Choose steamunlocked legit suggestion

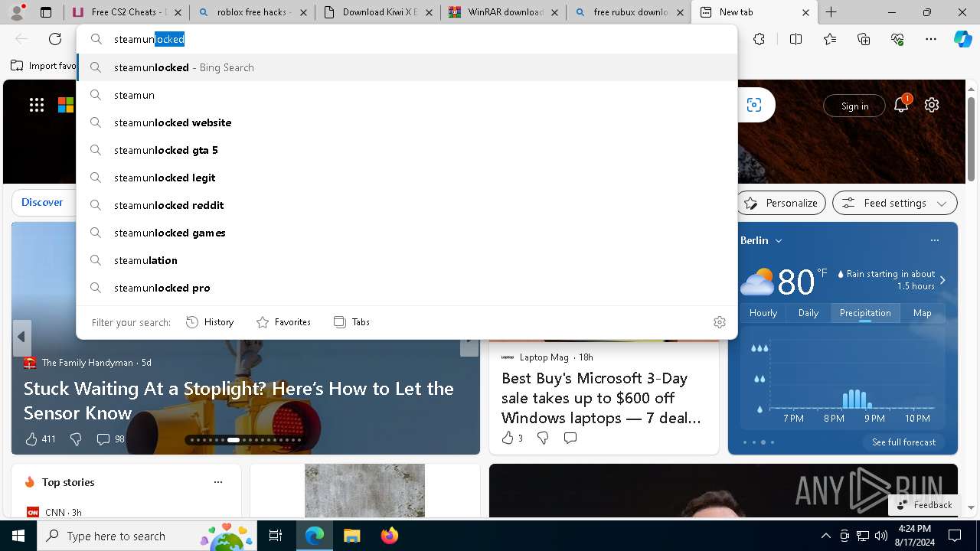tap(407, 178)
